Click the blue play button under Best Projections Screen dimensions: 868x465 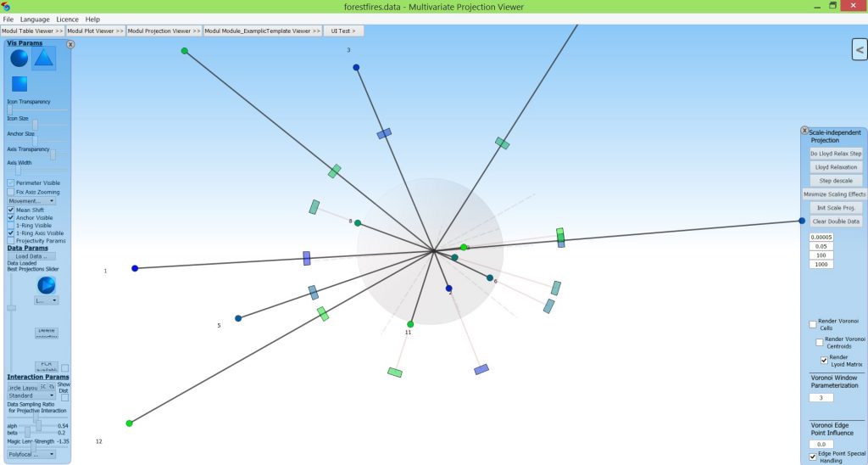(47, 285)
